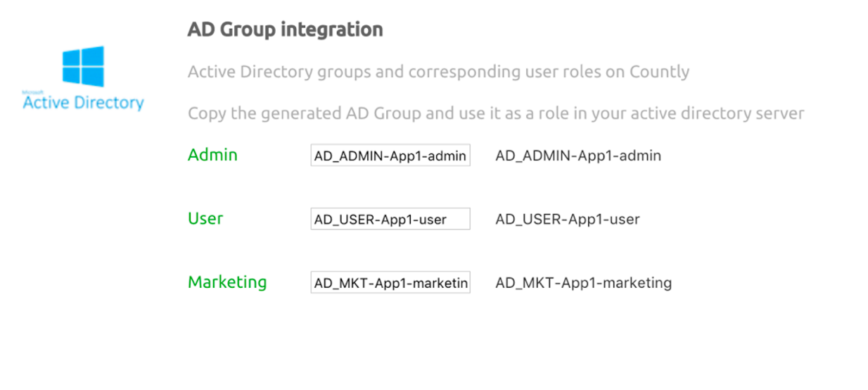Click the AD Group integration heading
The image size is (868, 390).
coord(286,30)
